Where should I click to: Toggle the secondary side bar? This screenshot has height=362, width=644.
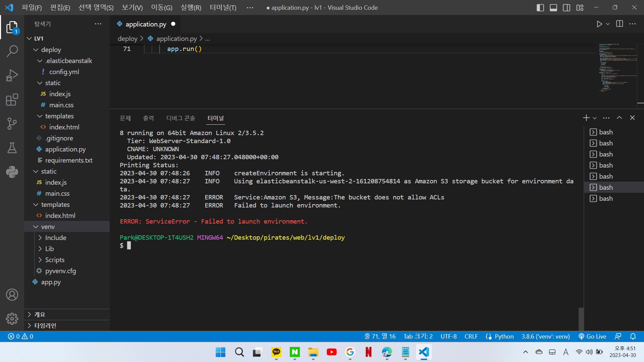[x=567, y=7]
